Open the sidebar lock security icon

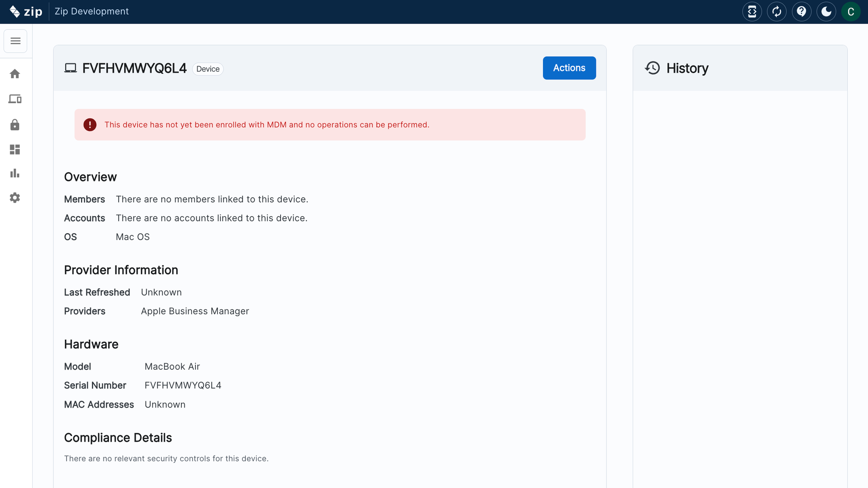[15, 125]
